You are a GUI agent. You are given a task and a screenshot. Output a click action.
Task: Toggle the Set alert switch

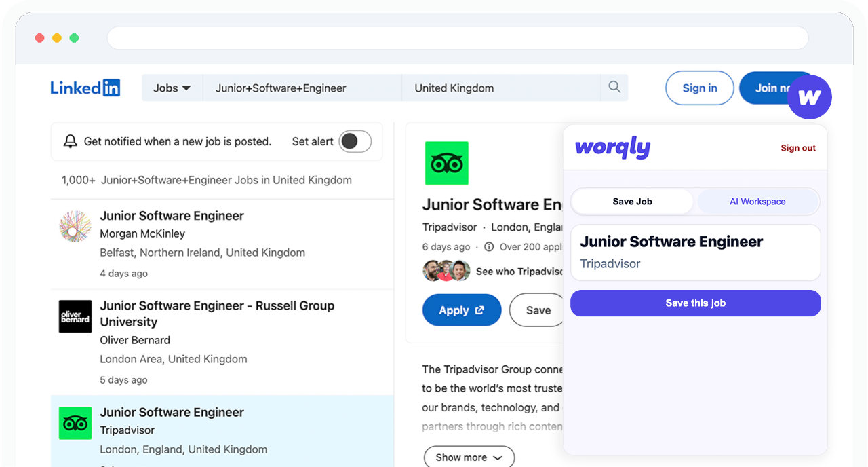[x=355, y=141]
